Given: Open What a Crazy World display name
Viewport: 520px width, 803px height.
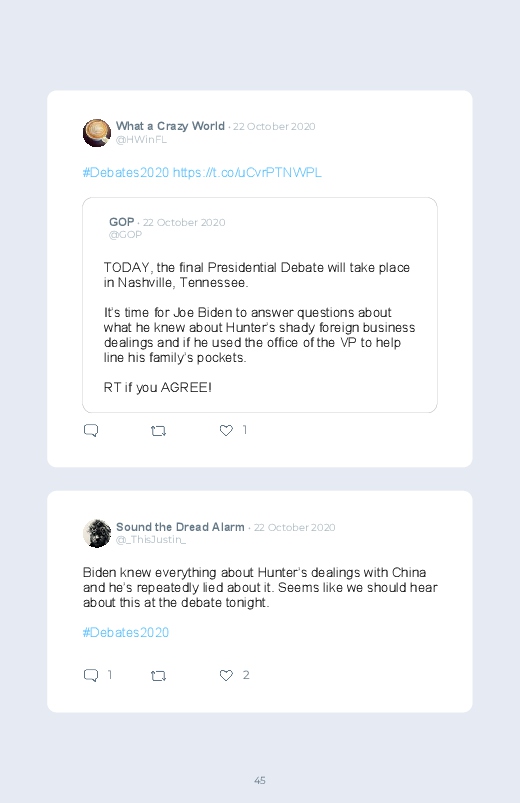Looking at the screenshot, I should click(170, 126).
